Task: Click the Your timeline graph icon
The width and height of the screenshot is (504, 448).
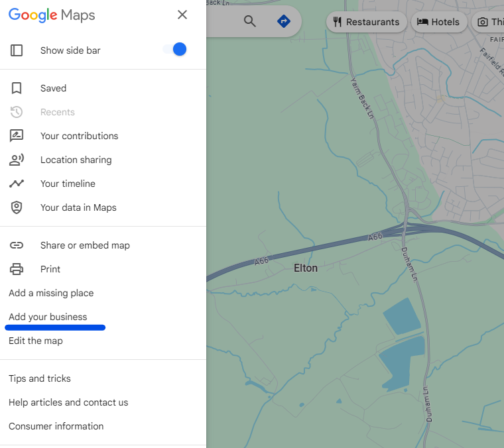Action: click(x=17, y=184)
